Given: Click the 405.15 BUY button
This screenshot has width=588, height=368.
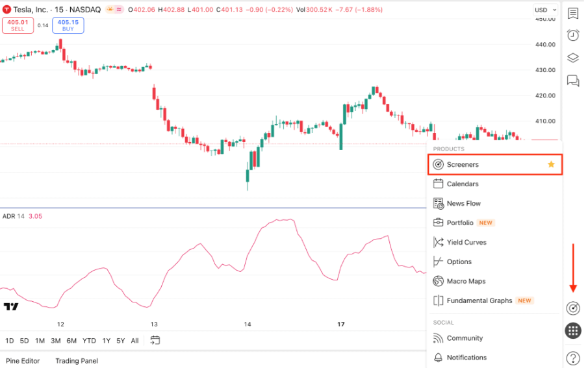Looking at the screenshot, I should pyautogui.click(x=68, y=25).
